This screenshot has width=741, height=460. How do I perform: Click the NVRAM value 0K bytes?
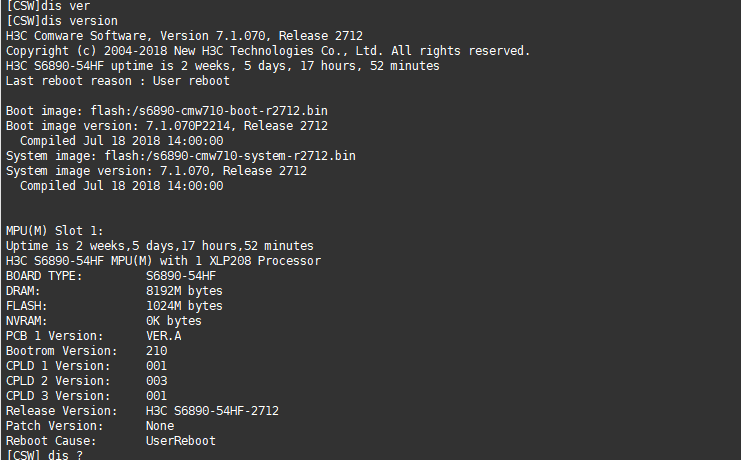[x=173, y=321]
